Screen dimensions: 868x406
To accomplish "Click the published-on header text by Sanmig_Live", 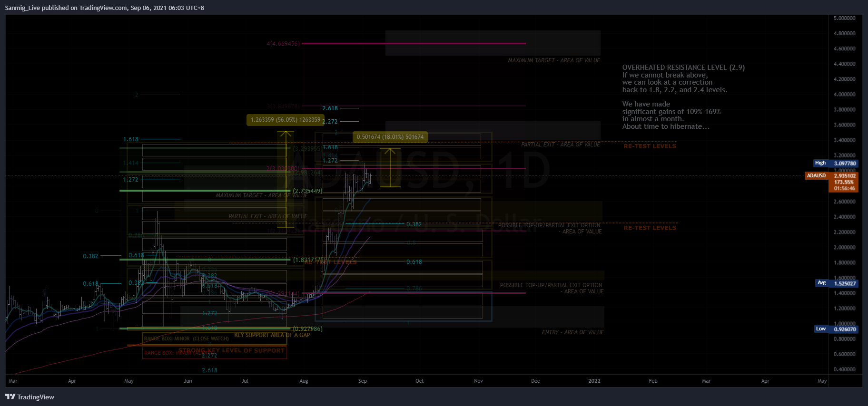I will 105,8.
